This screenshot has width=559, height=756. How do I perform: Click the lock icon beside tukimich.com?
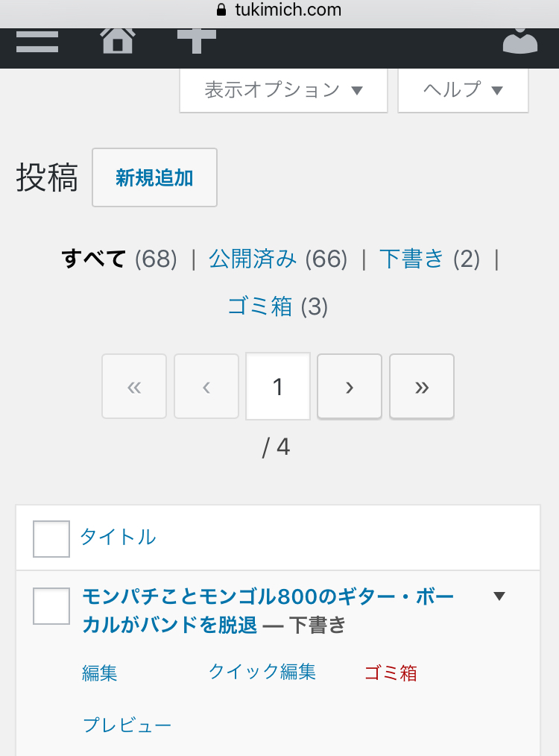click(x=221, y=10)
